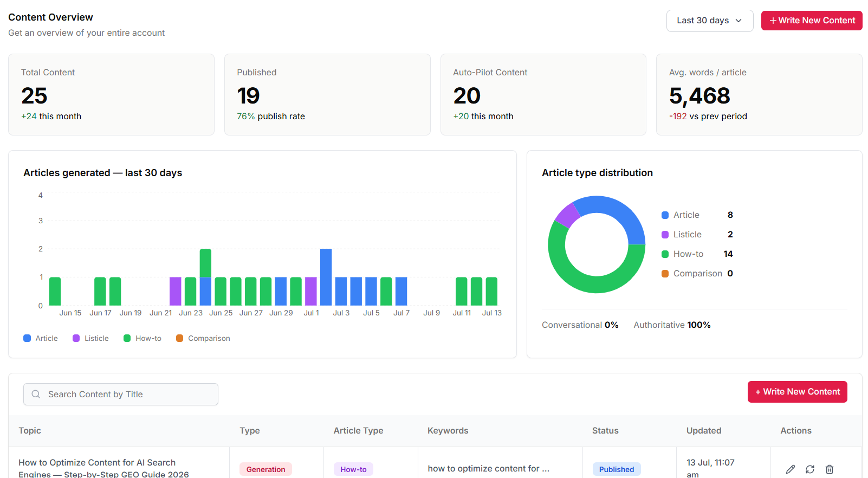
Task: Click the search magnifier icon
Action: (36, 395)
